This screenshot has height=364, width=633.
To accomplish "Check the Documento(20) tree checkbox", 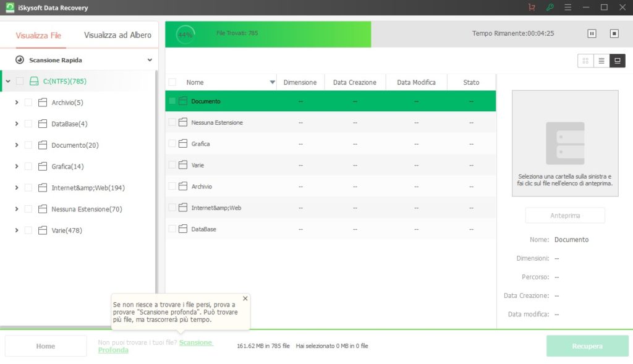I will coord(28,145).
